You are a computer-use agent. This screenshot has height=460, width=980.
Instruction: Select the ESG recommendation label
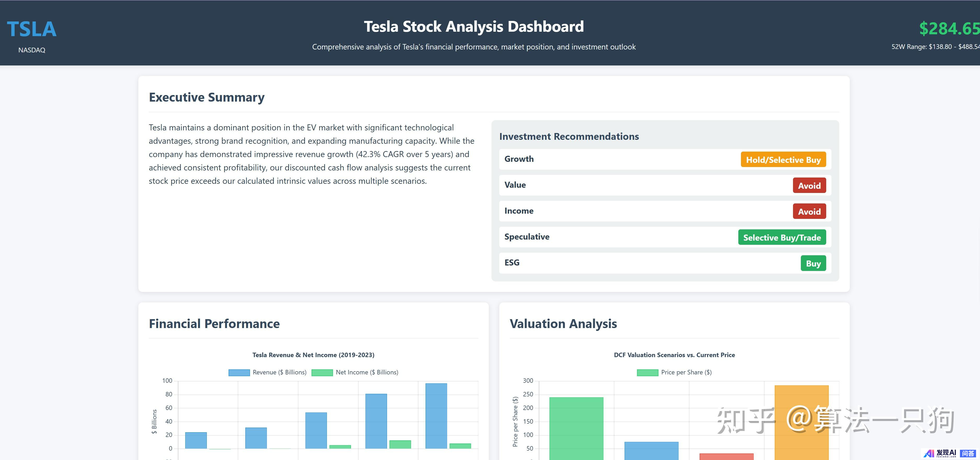coord(512,263)
